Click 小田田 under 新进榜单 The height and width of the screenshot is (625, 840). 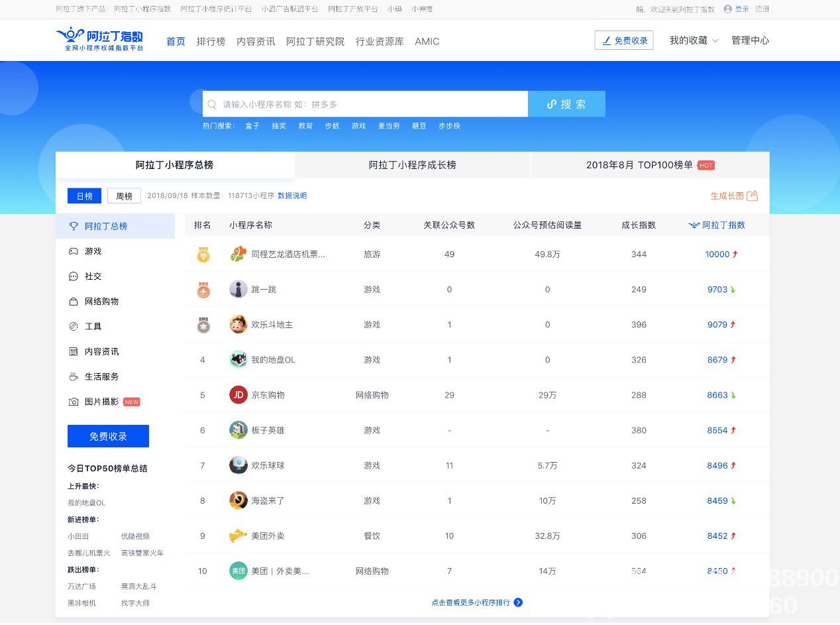point(78,536)
